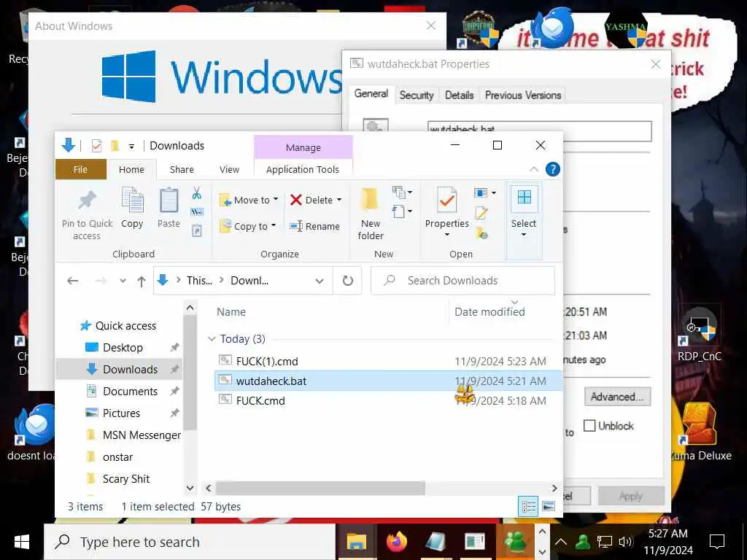747x560 pixels.
Task: Collapse the ribbon with the chevron
Action: pyautogui.click(x=533, y=169)
